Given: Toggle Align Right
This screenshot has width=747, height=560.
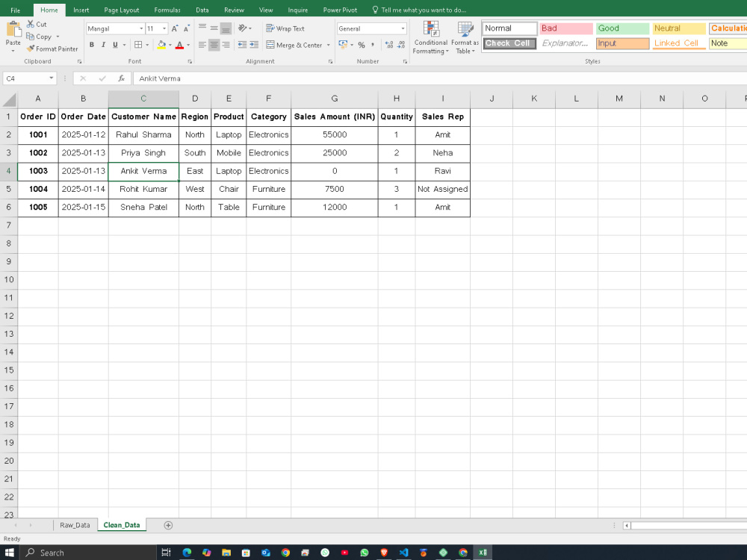Looking at the screenshot, I should (226, 45).
